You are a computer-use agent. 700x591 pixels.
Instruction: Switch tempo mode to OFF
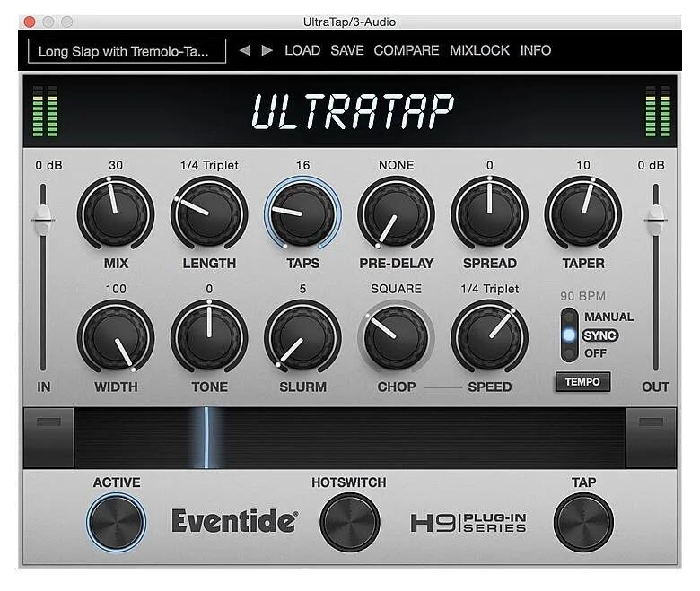[596, 353]
